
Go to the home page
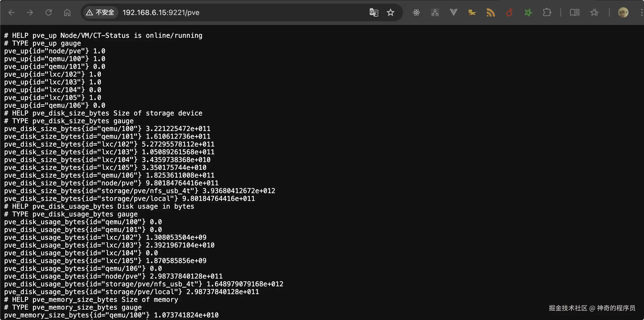(x=67, y=12)
